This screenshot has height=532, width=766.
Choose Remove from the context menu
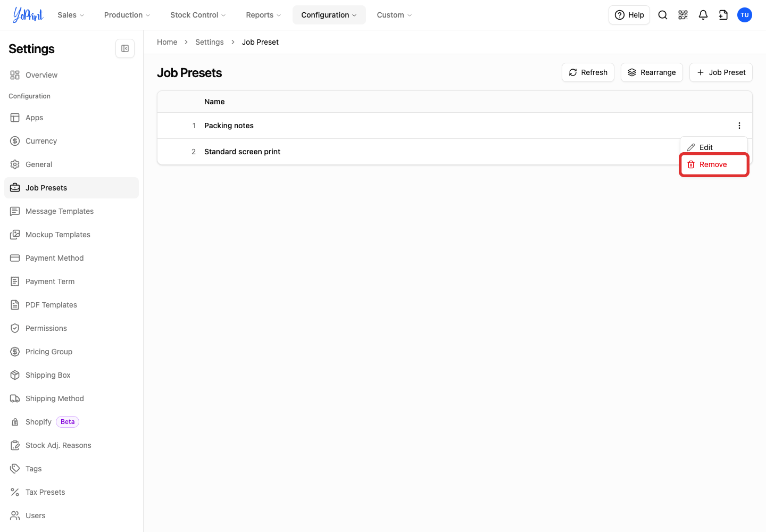click(x=714, y=164)
